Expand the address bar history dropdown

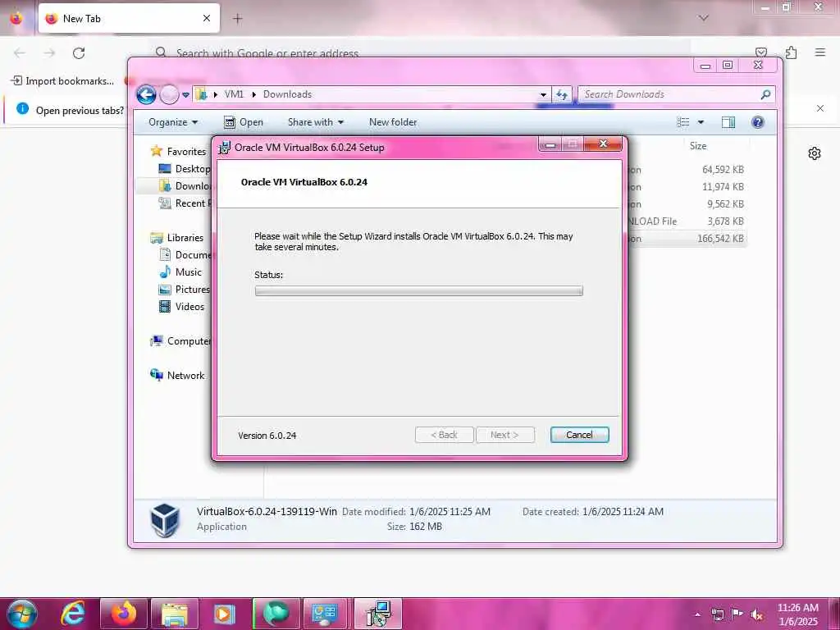(x=543, y=95)
